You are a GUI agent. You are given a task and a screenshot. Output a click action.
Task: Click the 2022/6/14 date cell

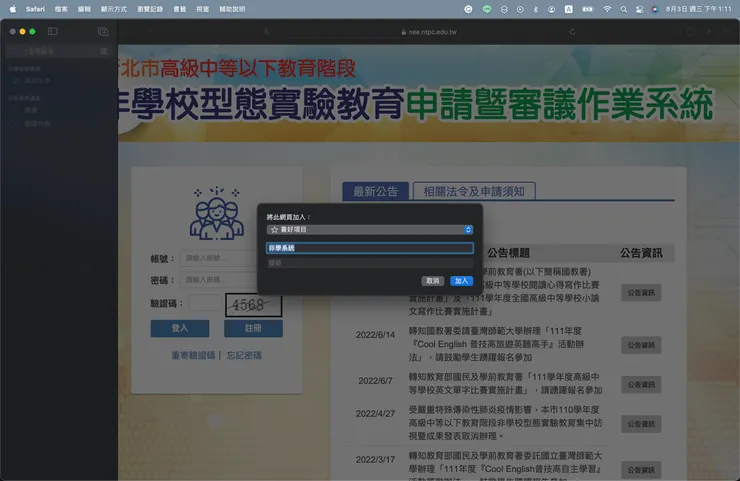(375, 335)
